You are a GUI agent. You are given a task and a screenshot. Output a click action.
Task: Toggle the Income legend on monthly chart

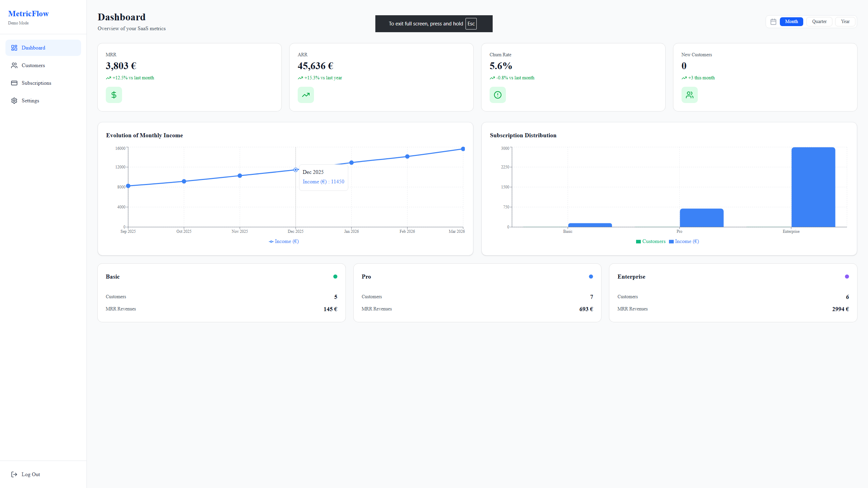tap(284, 241)
